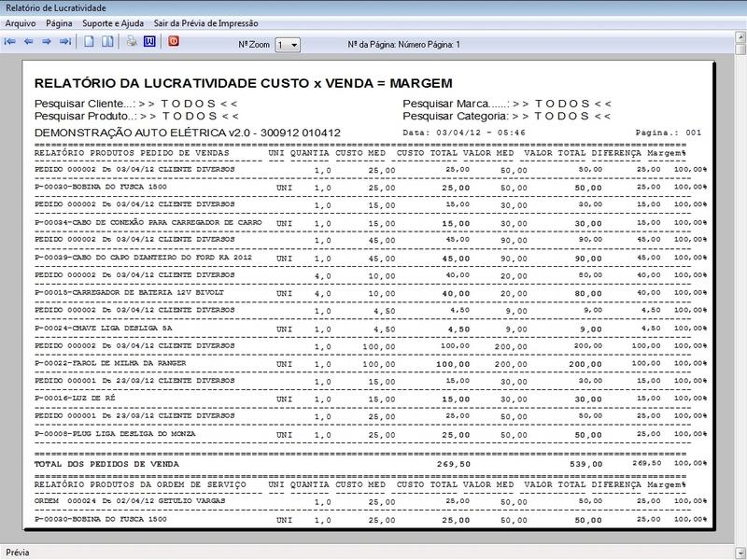Show single page view icon
The height and width of the screenshot is (560, 747).
coord(89,41)
